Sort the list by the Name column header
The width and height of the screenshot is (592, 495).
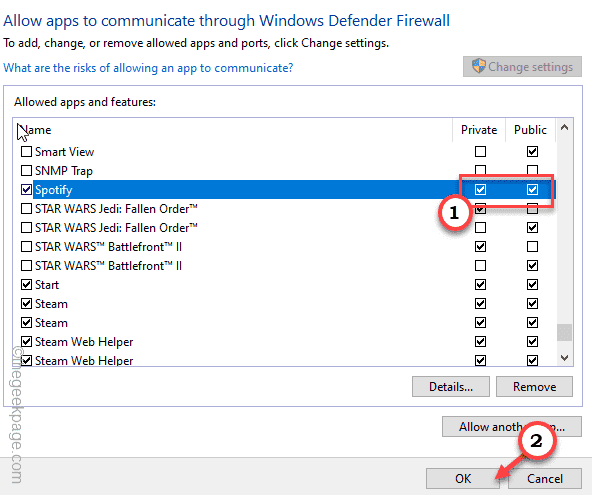tap(233, 130)
